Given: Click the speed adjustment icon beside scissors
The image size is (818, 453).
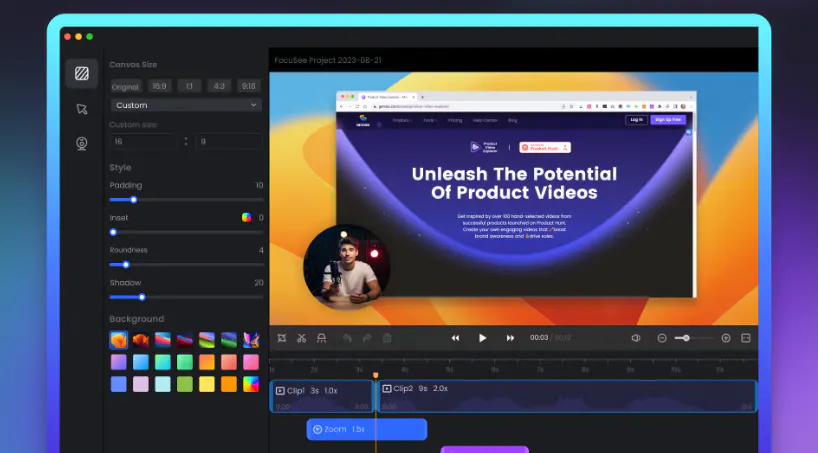Looking at the screenshot, I should pos(321,338).
